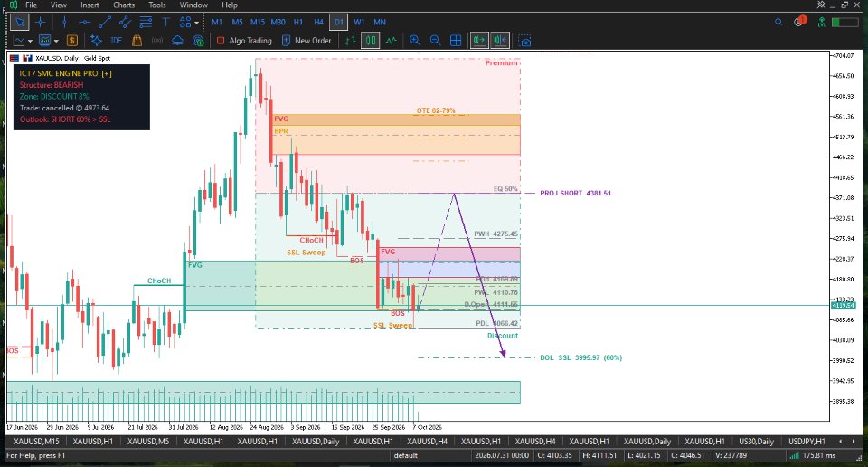Switch to the US30,Daily chart tab
Viewport: 868px width, 467px height.
point(756,442)
